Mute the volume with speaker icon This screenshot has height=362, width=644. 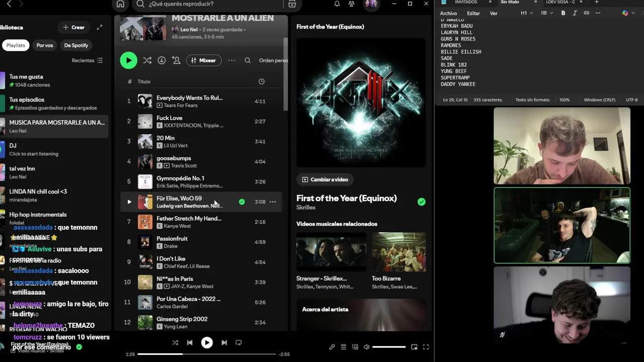pos(367,347)
